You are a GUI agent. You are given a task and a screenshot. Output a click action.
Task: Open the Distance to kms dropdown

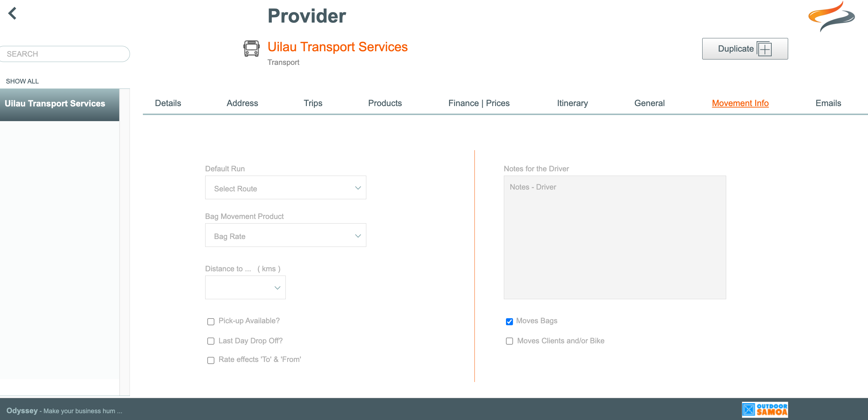click(245, 287)
